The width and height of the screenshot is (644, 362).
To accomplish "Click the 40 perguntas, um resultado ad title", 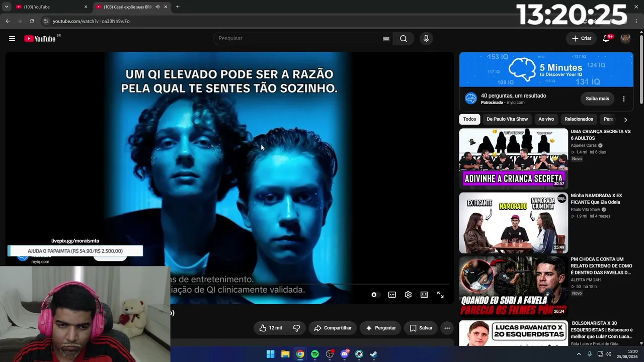I will pos(513,96).
